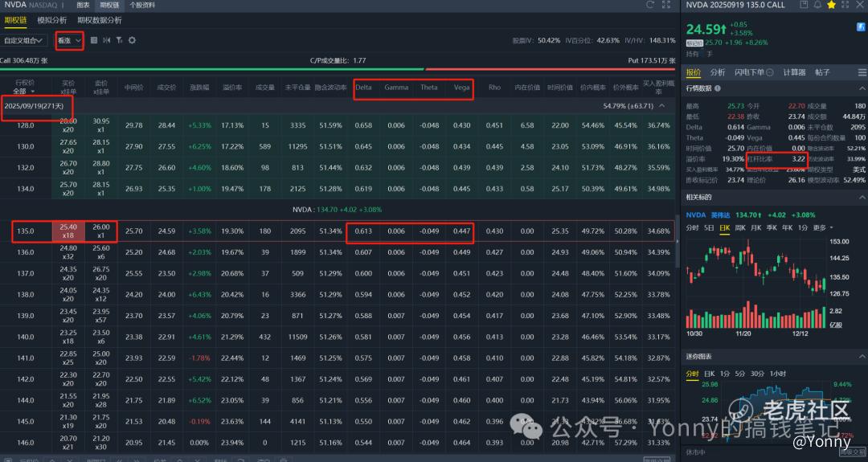
Task: Click the save/pin icon in the NVDA call title bar
Action: [x=803, y=5]
